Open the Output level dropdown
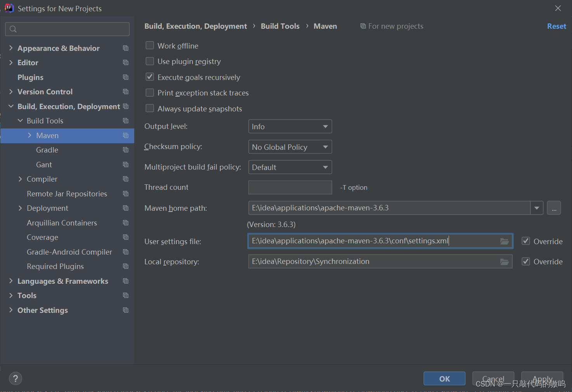The image size is (572, 392). pyautogui.click(x=290, y=127)
